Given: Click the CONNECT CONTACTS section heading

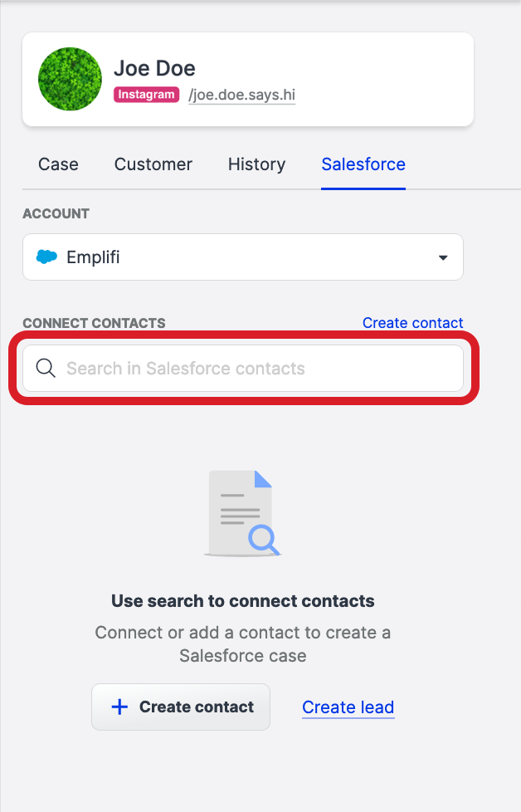Looking at the screenshot, I should click(94, 323).
